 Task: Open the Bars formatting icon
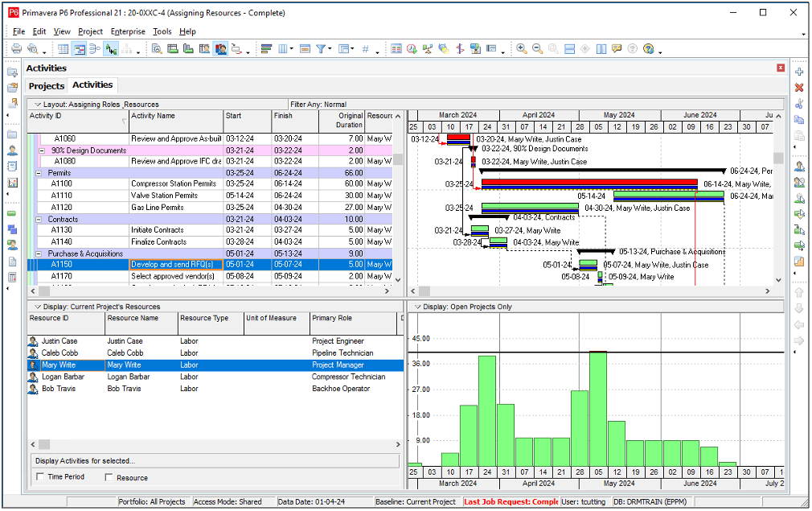tap(267, 49)
